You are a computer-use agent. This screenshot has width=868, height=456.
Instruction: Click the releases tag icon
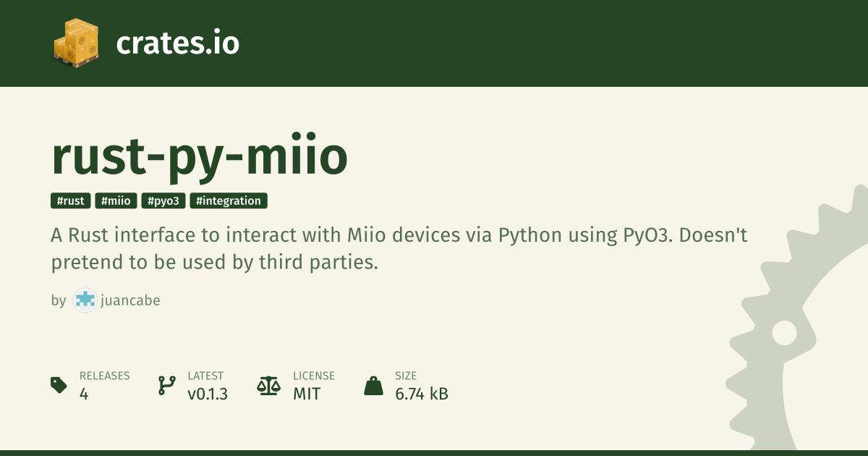59,385
